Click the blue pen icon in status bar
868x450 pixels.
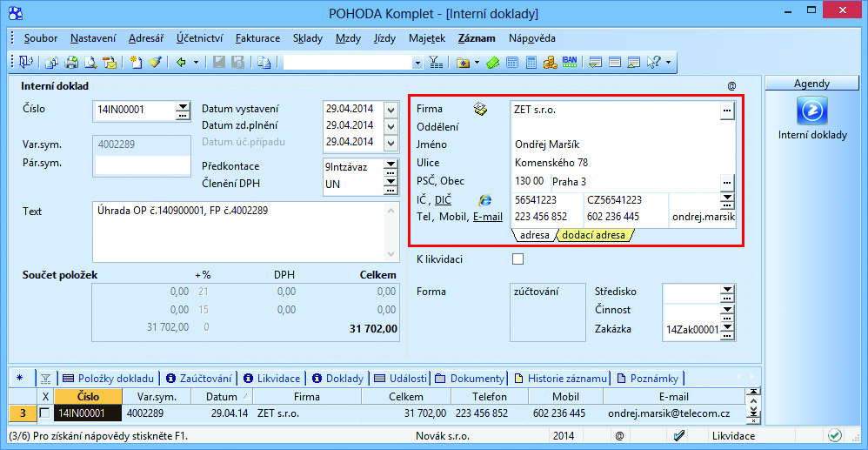pos(680,435)
